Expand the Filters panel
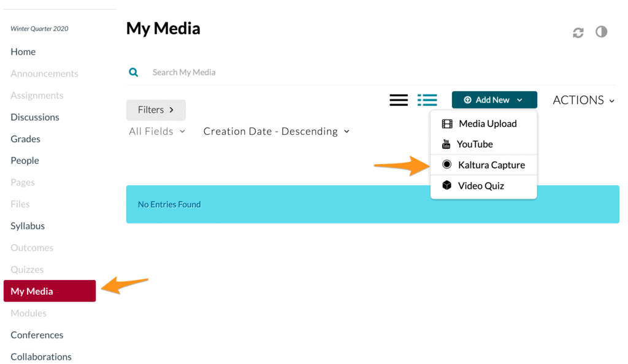Image resolution: width=628 pixels, height=364 pixels. point(156,110)
